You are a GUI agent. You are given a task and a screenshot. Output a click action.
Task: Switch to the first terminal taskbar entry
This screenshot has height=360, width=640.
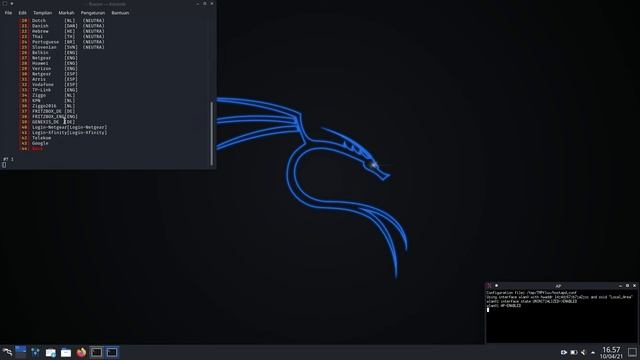97,352
